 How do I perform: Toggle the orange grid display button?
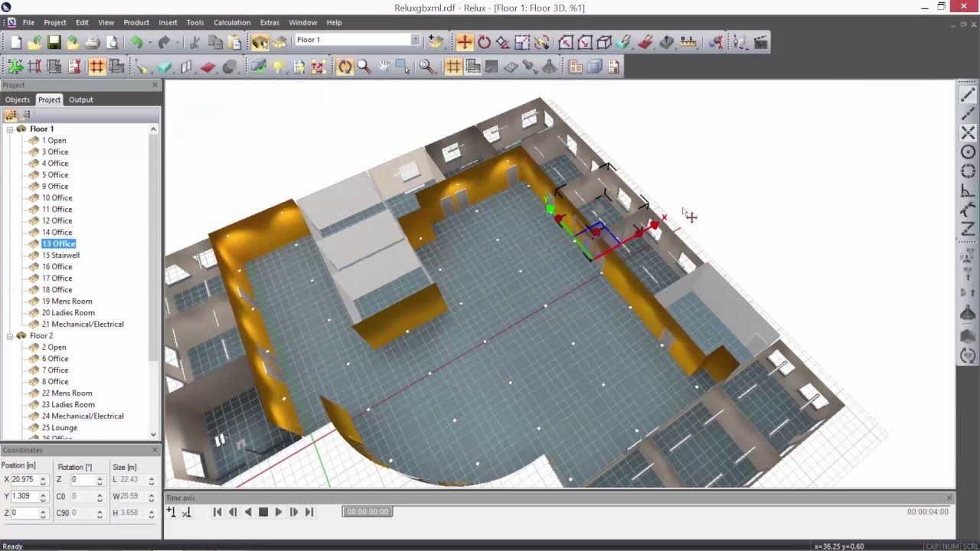(x=96, y=67)
